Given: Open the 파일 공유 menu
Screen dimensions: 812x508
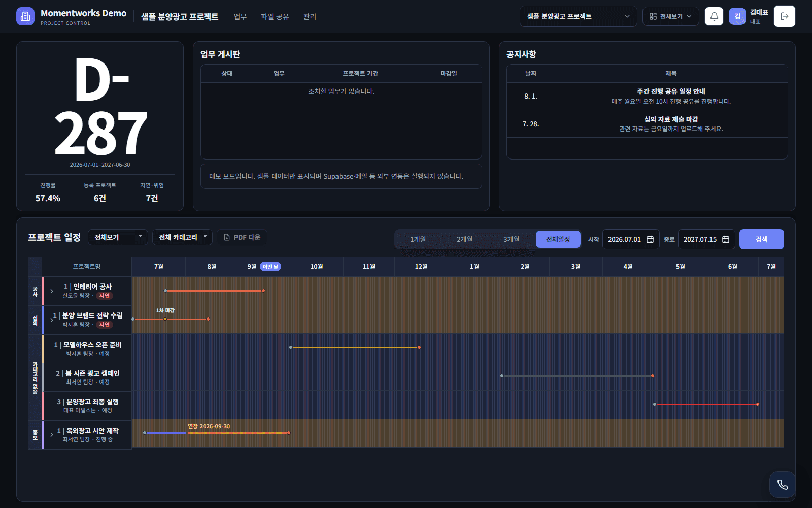Looking at the screenshot, I should (x=275, y=16).
